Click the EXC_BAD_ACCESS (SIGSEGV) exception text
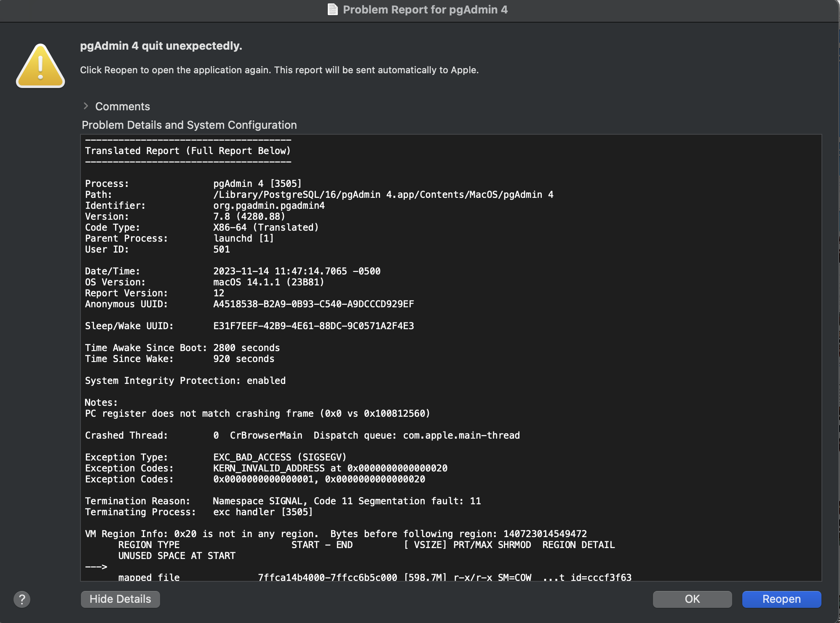Screen dimensions: 840x623 click(x=279, y=457)
